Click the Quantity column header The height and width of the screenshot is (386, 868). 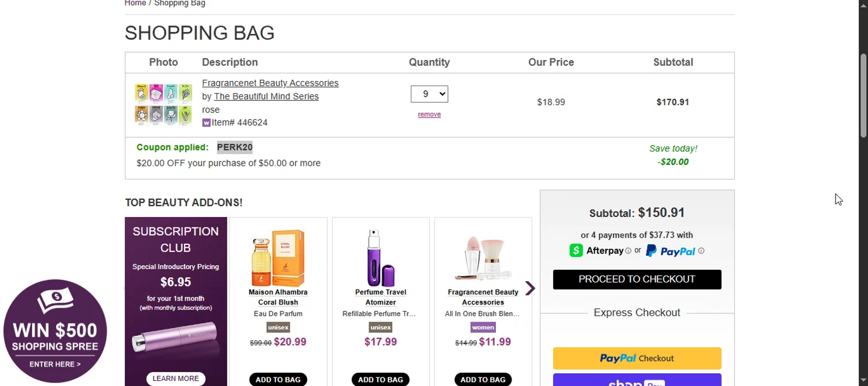(429, 63)
